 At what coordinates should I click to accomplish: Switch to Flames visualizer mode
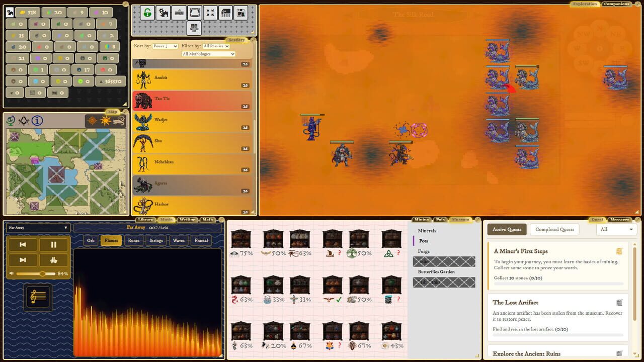coord(111,240)
